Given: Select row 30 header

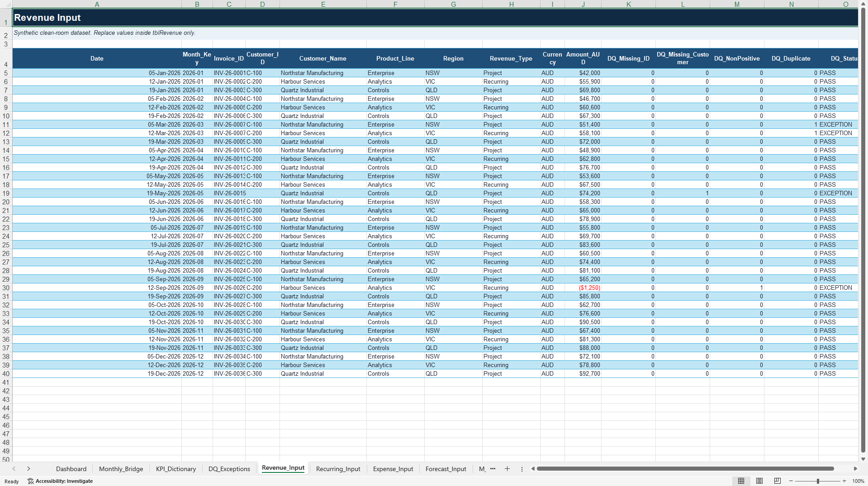Looking at the screenshot, I should 6,288.
